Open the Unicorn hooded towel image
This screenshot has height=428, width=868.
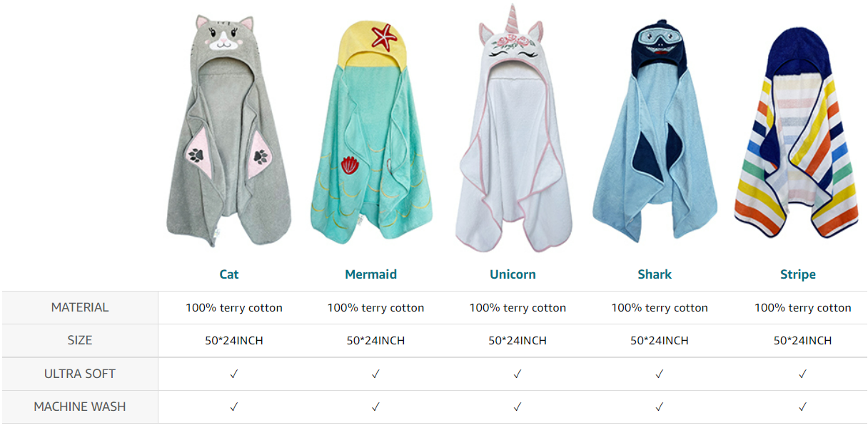(513, 129)
